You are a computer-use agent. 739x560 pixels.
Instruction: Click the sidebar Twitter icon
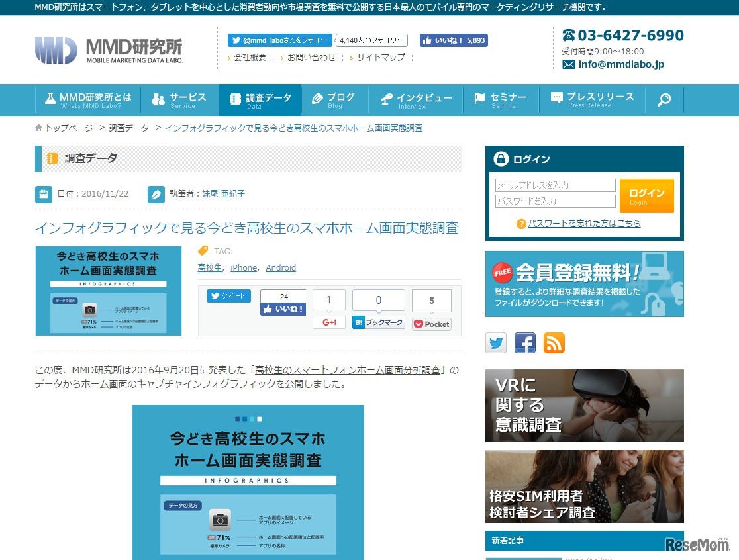point(495,343)
